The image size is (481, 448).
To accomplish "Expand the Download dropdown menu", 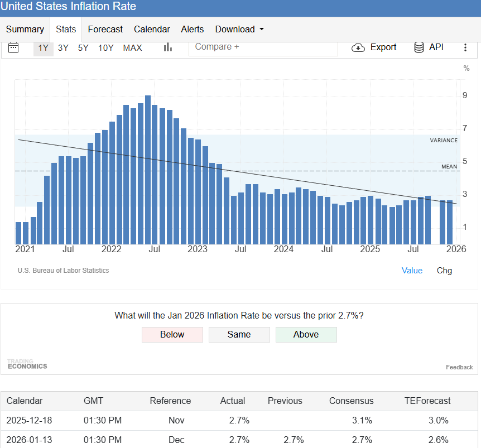I will click(x=239, y=29).
